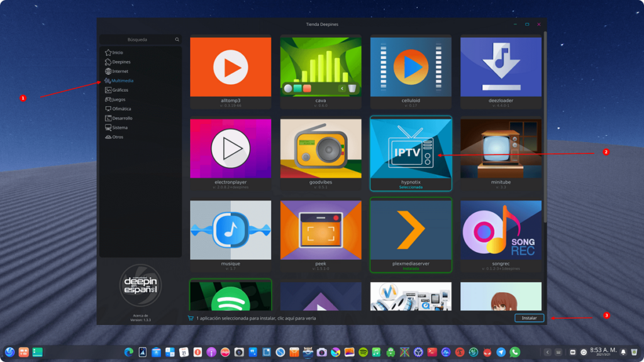Switch to the Internet category
Image resolution: width=644 pixels, height=362 pixels.
click(x=116, y=72)
